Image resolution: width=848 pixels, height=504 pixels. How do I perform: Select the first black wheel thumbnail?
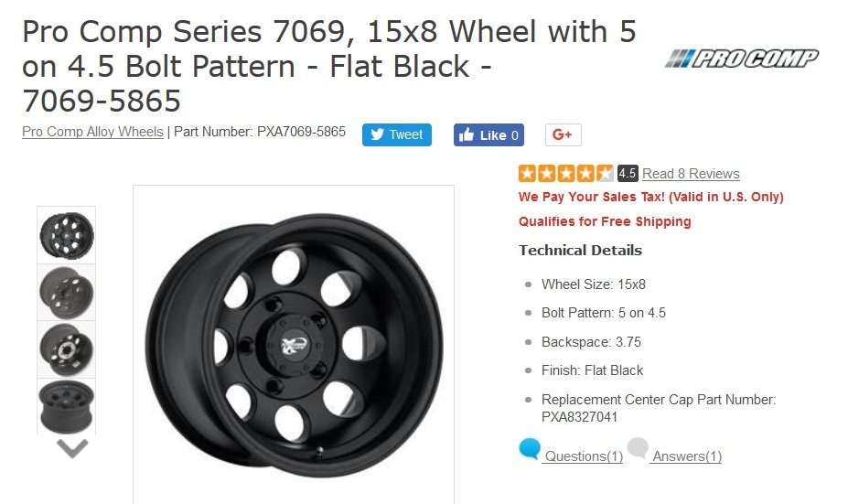point(67,235)
